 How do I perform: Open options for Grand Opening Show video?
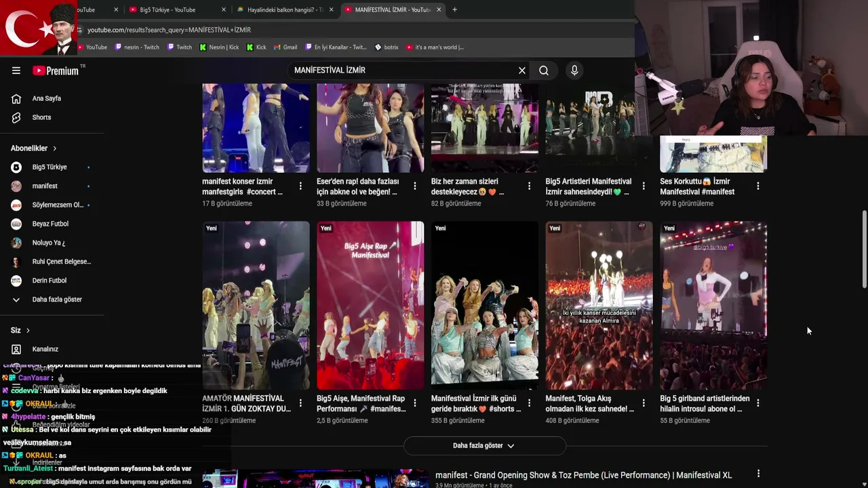click(758, 474)
